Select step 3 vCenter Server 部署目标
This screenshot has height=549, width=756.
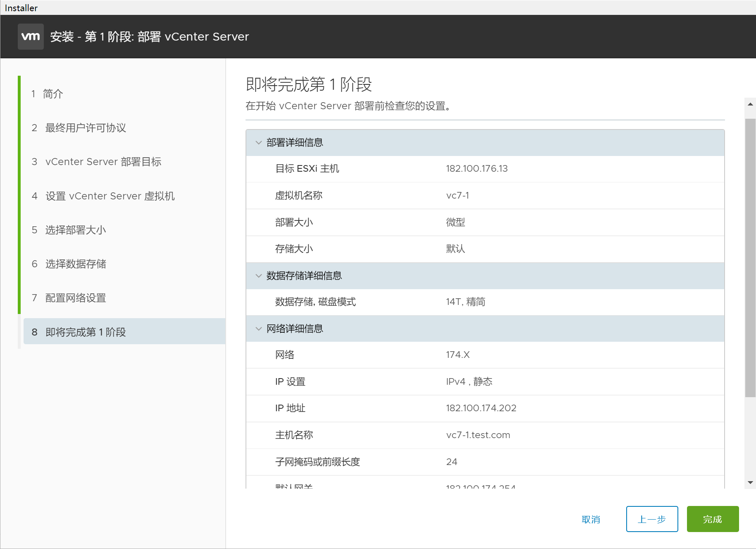click(x=103, y=162)
